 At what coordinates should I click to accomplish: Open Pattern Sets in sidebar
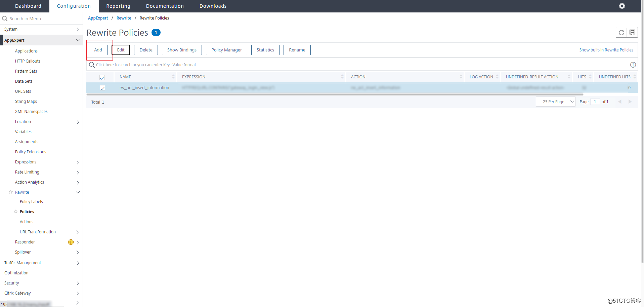26,71
